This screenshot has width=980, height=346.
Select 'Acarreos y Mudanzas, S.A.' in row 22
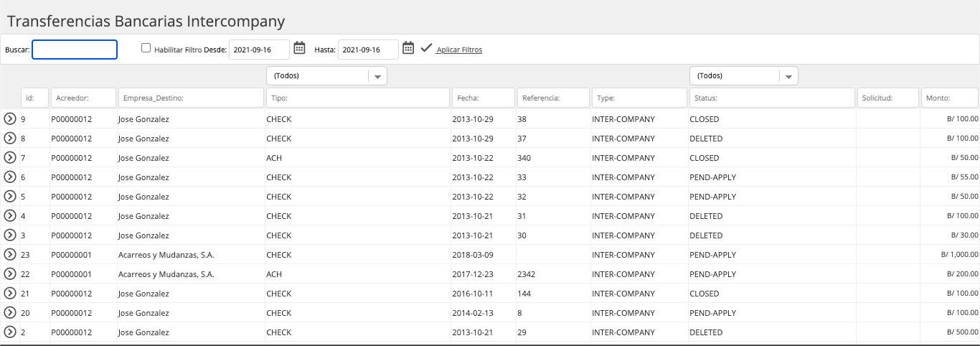pyautogui.click(x=166, y=274)
